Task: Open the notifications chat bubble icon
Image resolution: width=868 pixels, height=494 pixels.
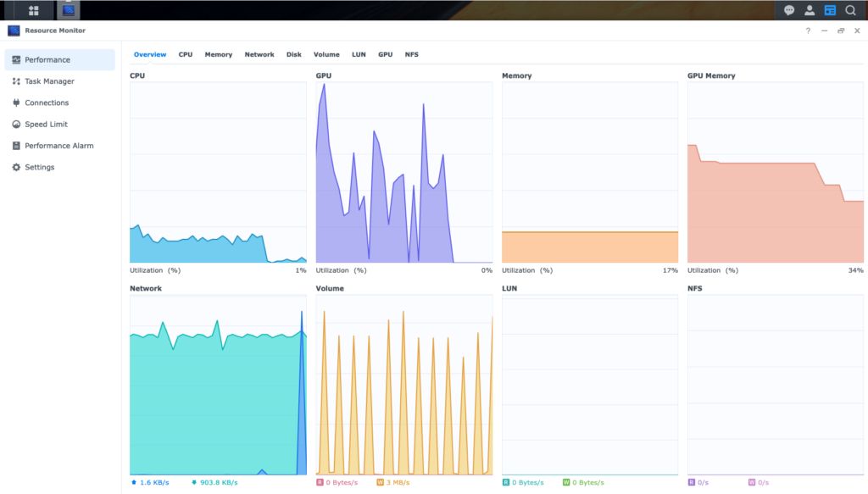Action: (789, 10)
